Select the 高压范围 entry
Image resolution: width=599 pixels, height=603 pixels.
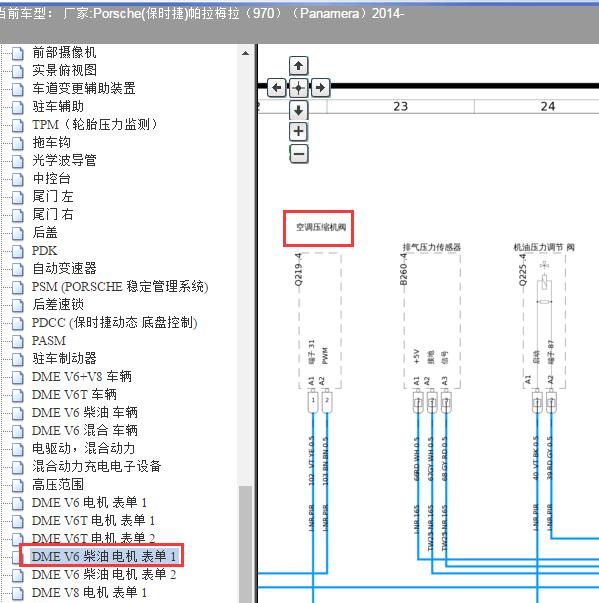pyautogui.click(x=58, y=484)
